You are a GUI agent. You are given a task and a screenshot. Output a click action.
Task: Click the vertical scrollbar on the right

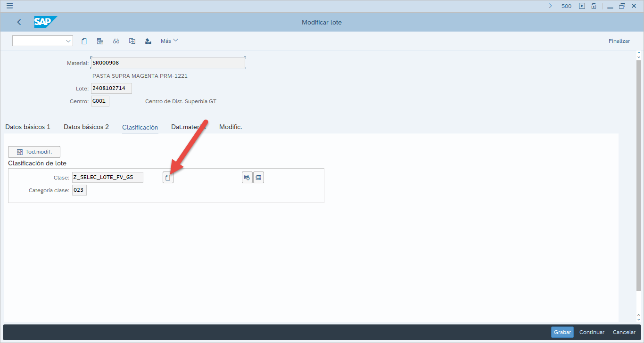[639, 174]
